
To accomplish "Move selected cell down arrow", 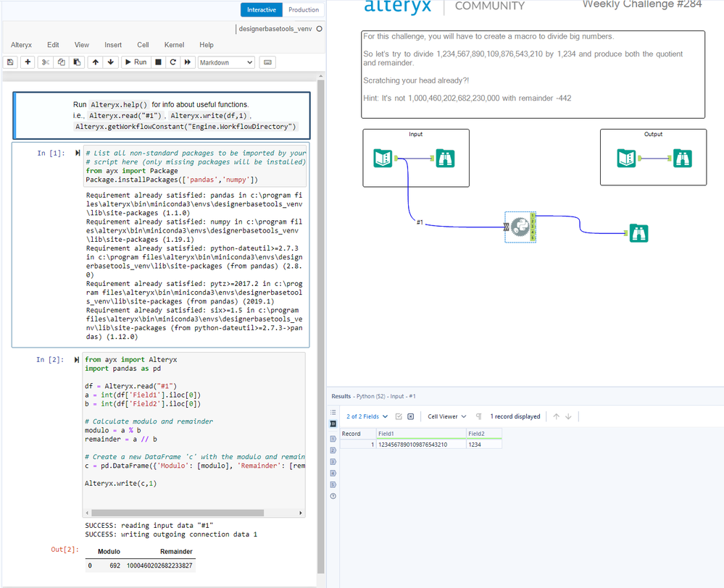I will click(111, 62).
